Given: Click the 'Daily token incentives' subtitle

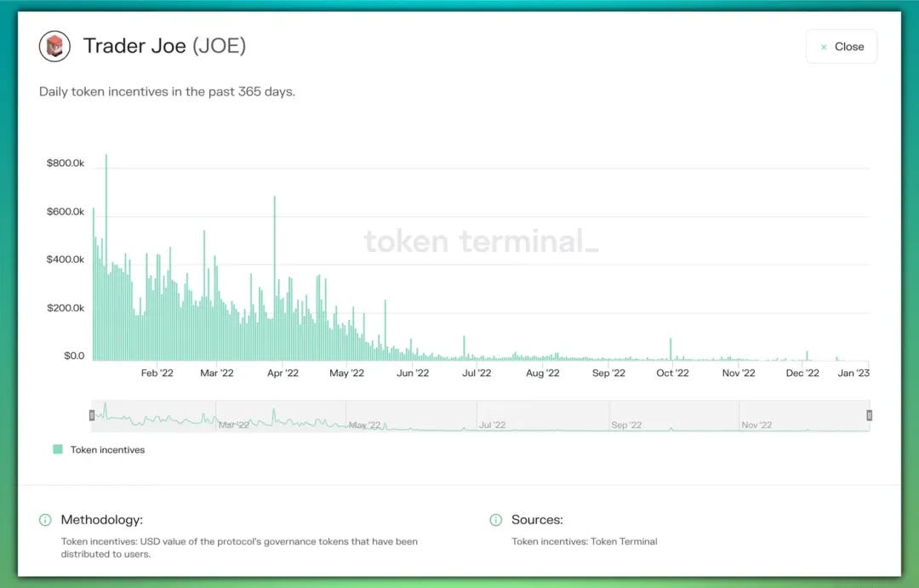Looking at the screenshot, I should (167, 92).
